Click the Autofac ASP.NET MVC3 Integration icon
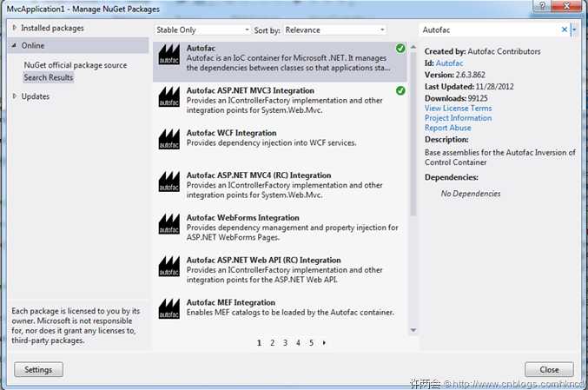Image resolution: width=588 pixels, height=390 pixels. [x=169, y=96]
